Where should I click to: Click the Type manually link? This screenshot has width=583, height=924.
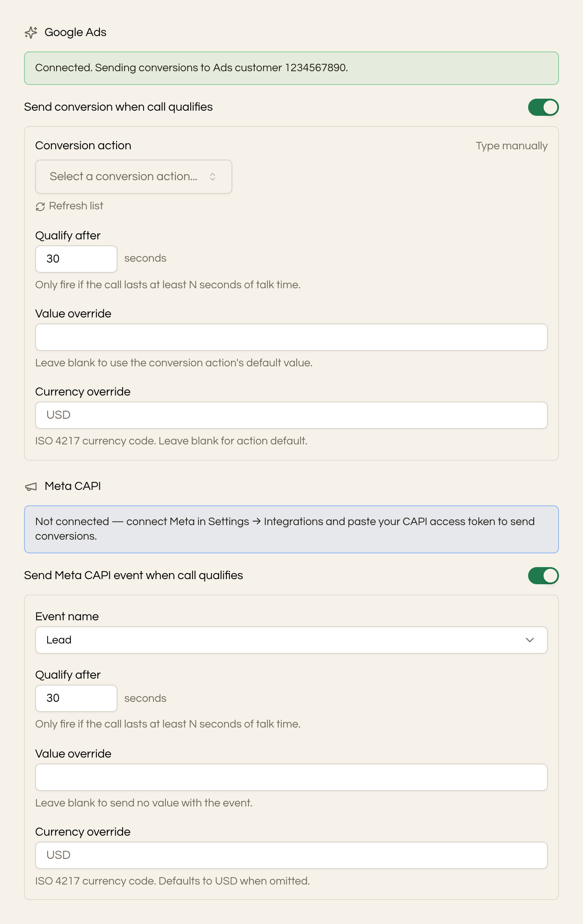coord(511,146)
